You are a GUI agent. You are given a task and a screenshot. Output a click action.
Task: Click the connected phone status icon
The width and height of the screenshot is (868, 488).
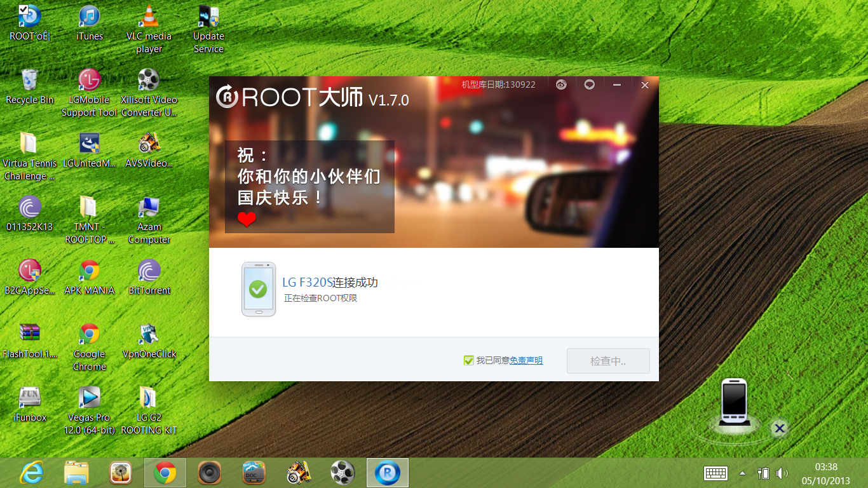click(258, 289)
